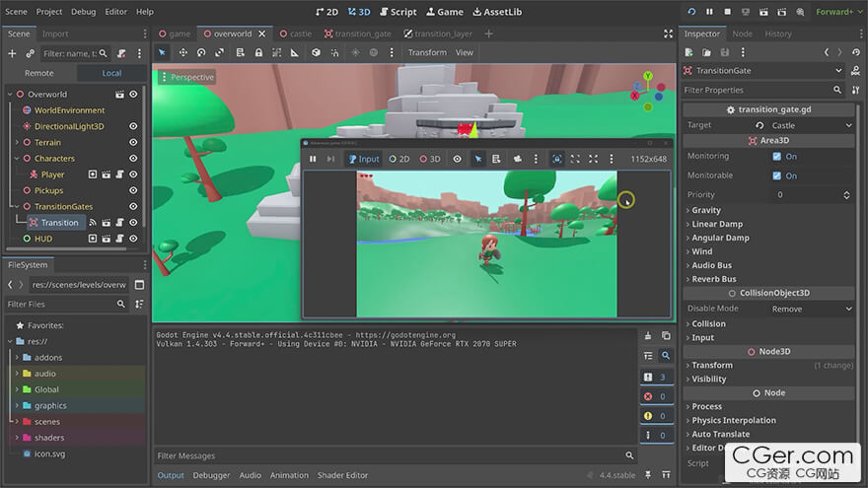
Task: Open the AssetLib workspace
Action: pyautogui.click(x=496, y=12)
